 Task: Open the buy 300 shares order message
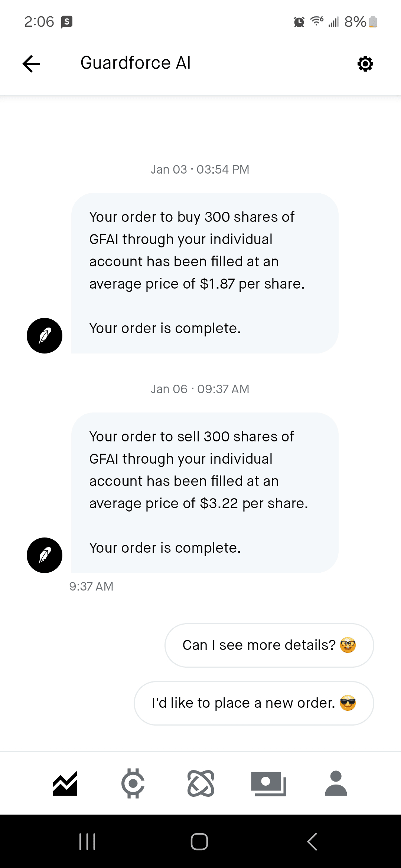click(205, 273)
